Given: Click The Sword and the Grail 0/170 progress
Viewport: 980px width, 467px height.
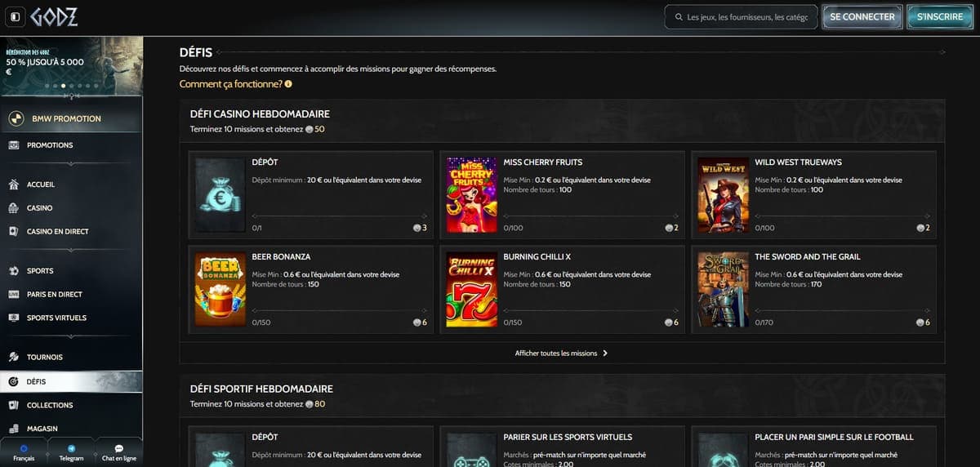Looking at the screenshot, I should click(843, 311).
